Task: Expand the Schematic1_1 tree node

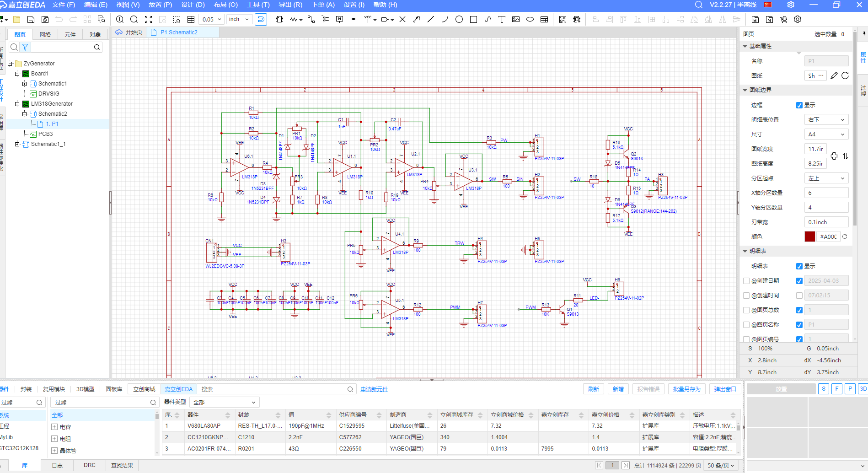Action: pos(17,144)
